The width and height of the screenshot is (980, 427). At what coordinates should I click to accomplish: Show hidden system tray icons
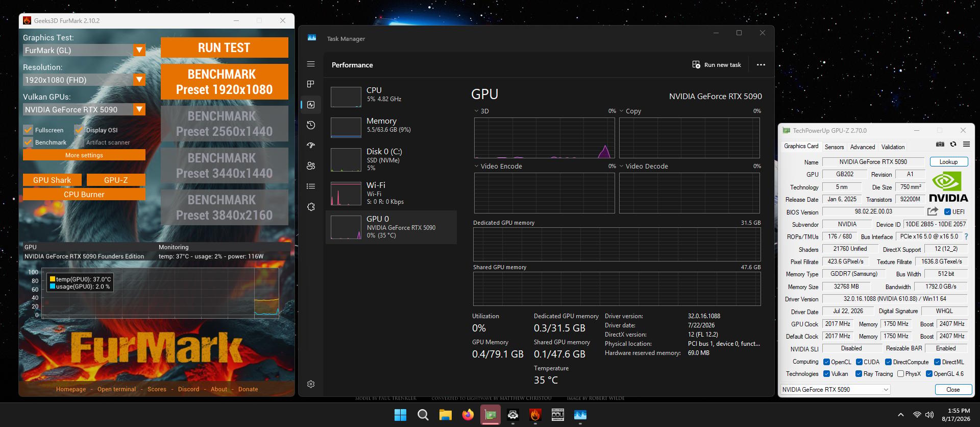click(901, 415)
